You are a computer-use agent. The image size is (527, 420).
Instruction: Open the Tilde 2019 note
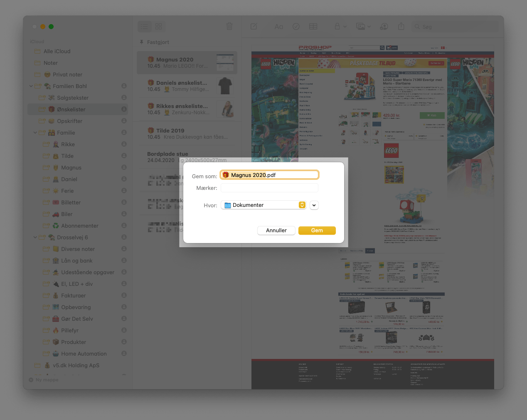click(x=187, y=133)
